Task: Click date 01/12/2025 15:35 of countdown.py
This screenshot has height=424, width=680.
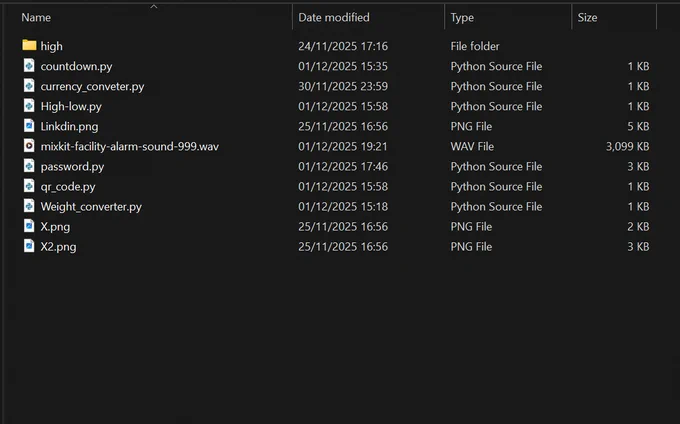Action: click(x=343, y=66)
